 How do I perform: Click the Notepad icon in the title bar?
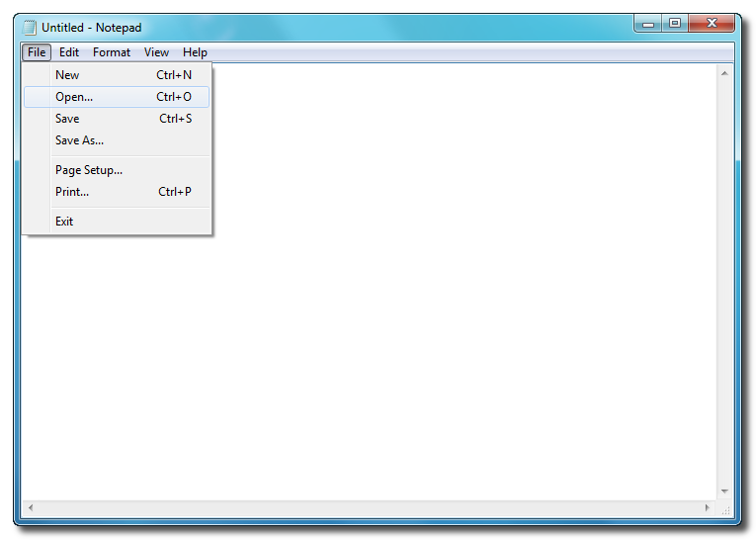pos(30,28)
